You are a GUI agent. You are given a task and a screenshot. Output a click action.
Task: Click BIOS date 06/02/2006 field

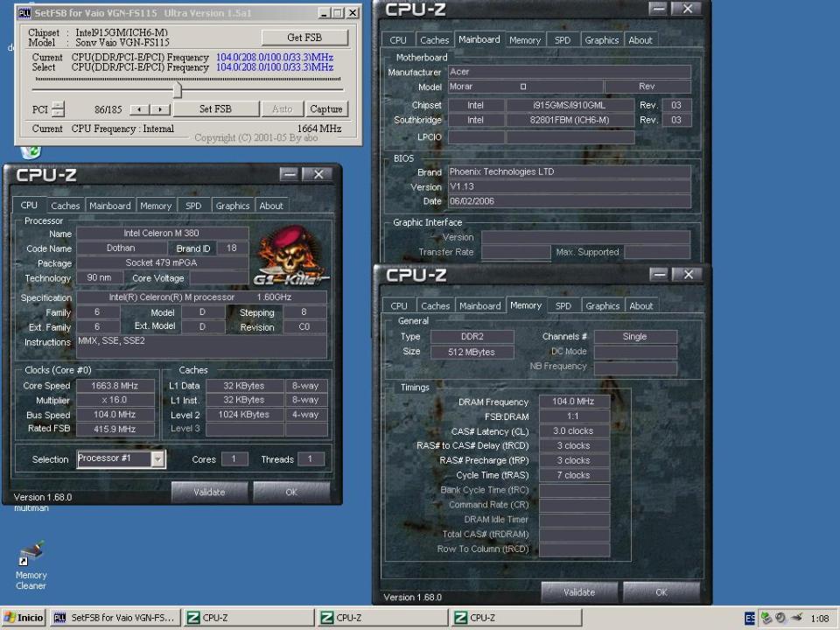click(569, 201)
